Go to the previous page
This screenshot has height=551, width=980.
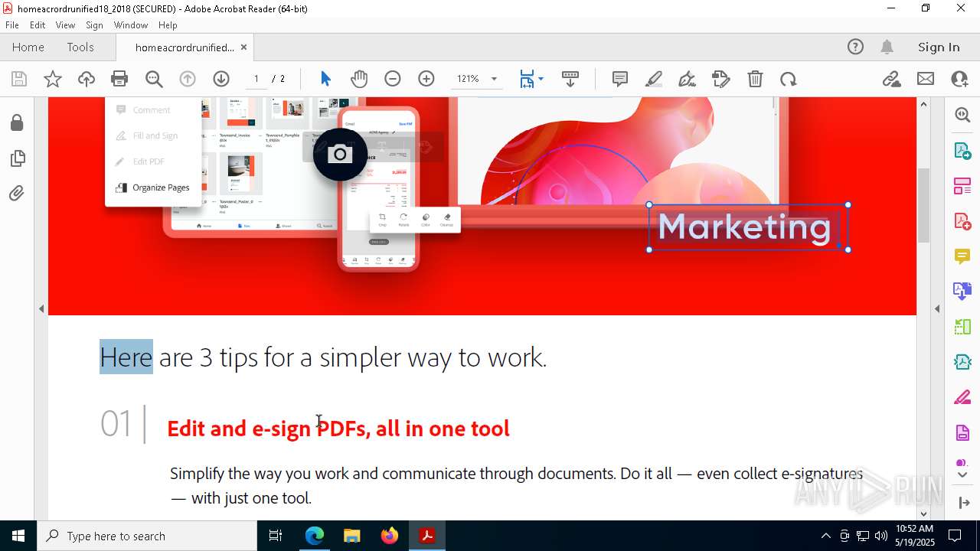[x=188, y=79]
